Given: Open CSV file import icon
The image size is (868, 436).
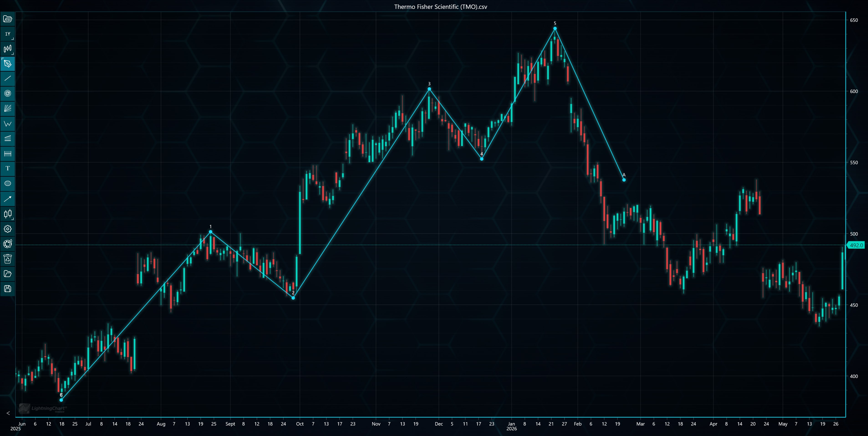Looking at the screenshot, I should [8, 19].
